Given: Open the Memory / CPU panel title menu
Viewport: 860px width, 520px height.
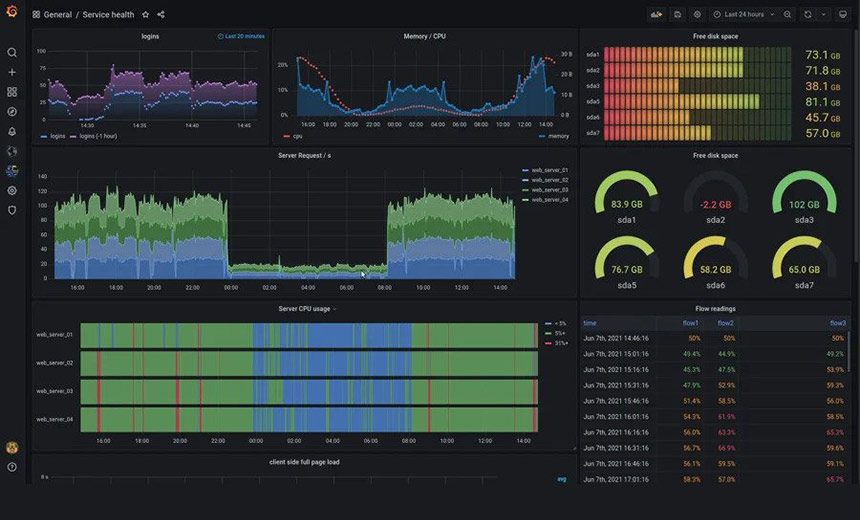Looking at the screenshot, I should click(x=425, y=36).
